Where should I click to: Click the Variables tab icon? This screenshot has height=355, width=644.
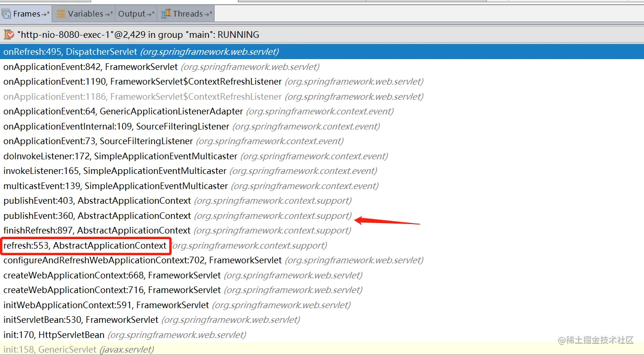(61, 14)
